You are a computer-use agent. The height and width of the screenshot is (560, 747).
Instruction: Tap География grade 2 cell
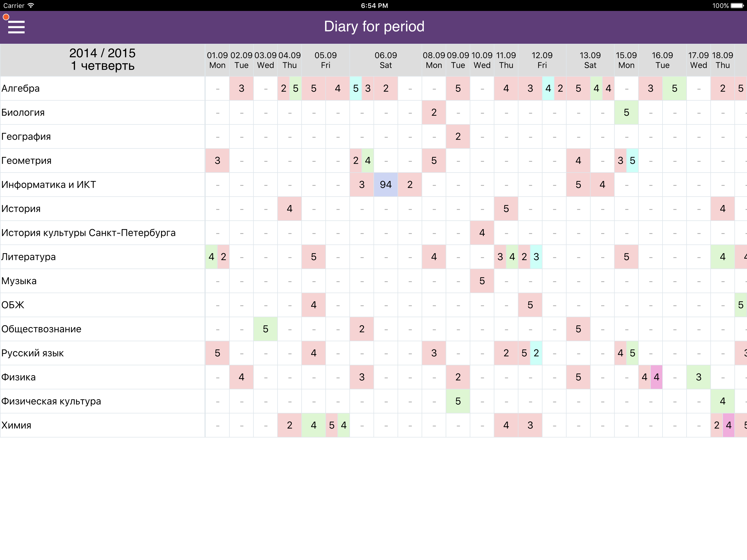tap(458, 136)
